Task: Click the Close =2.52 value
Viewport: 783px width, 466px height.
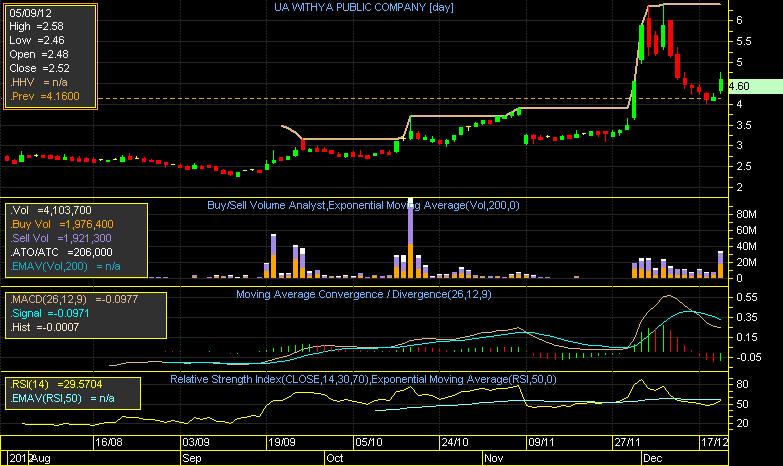Action: 39,68
